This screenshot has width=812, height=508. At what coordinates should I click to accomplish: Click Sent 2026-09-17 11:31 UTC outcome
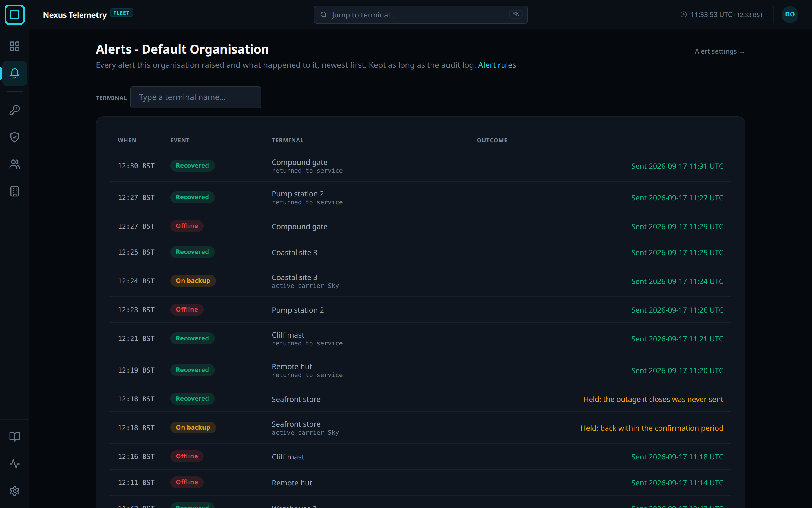coord(677,166)
